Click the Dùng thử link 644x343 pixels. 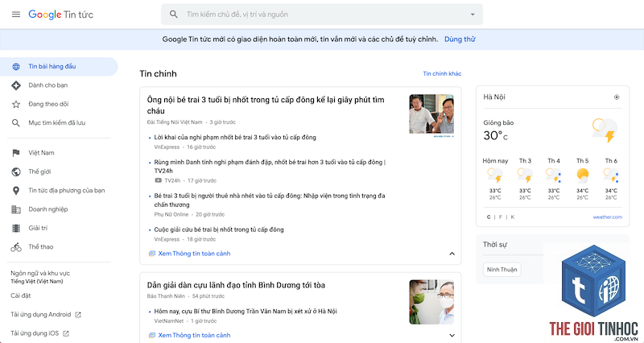tap(460, 39)
